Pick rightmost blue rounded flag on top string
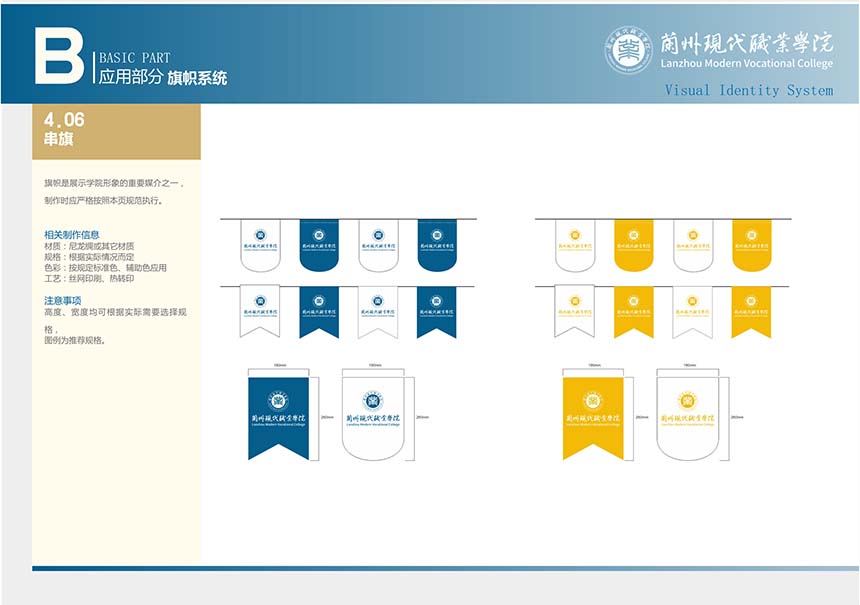860x605 pixels. pyautogui.click(x=436, y=245)
